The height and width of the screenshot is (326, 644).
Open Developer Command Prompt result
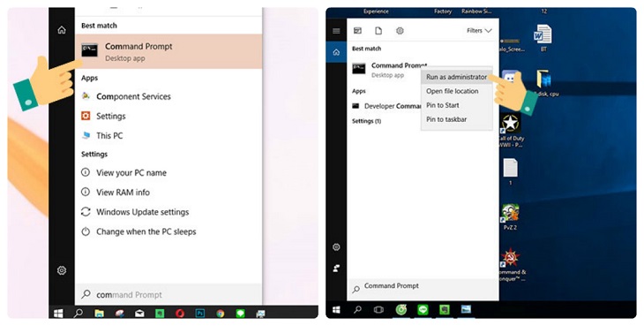(386, 106)
